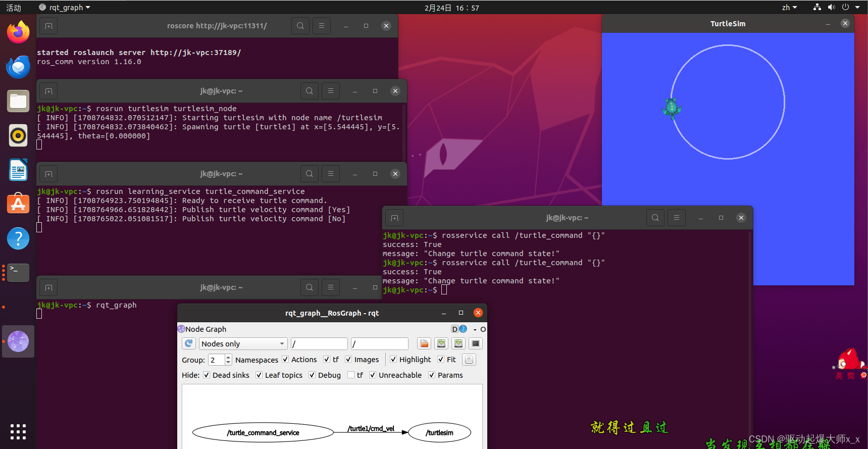Open the Node Graph help button
Image resolution: width=868 pixels, height=449 pixels.
(x=463, y=329)
